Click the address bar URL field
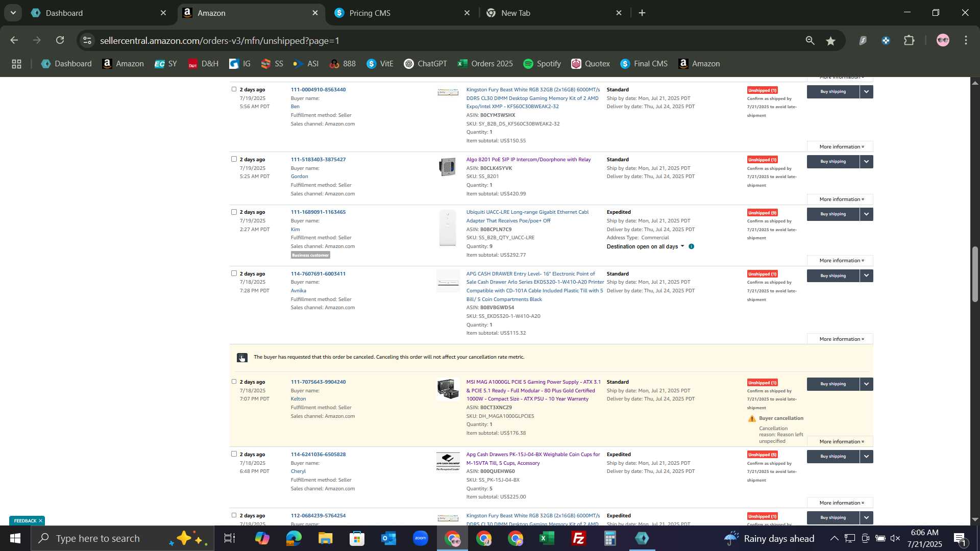 click(444, 40)
